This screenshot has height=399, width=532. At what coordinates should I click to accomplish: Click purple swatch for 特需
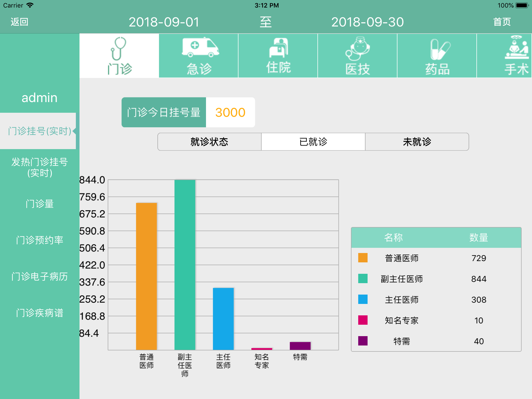(363, 341)
